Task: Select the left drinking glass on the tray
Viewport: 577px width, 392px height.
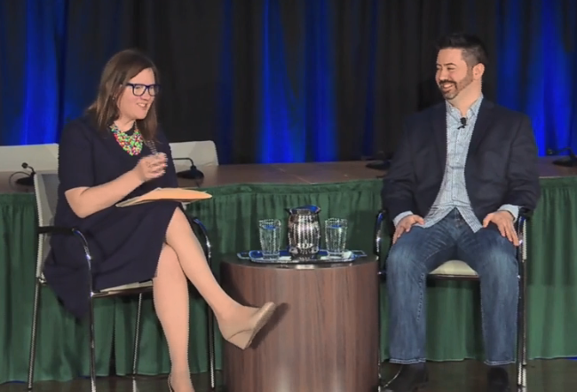Action: click(x=270, y=238)
